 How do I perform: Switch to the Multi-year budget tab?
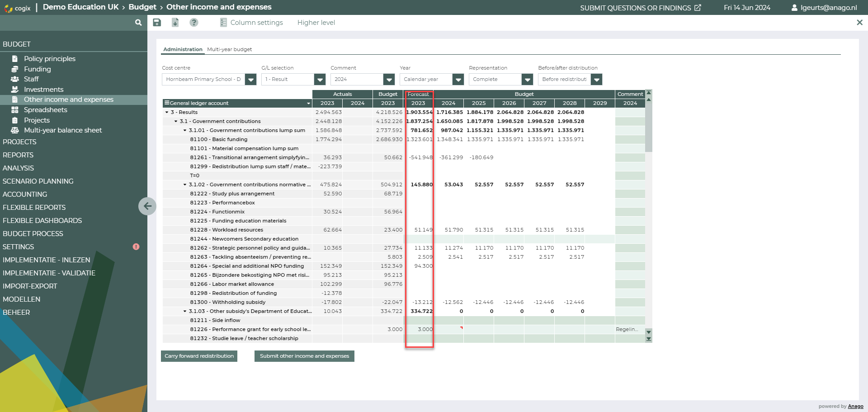click(x=230, y=49)
